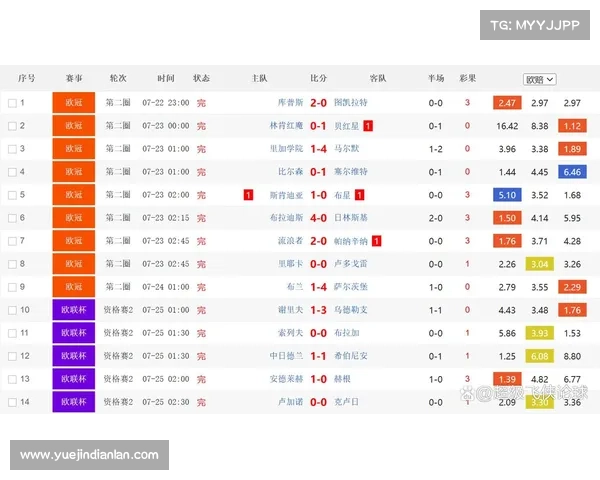Click the red card badge left of 斯肯迪亚
The height and width of the screenshot is (480, 600).
coord(248,195)
